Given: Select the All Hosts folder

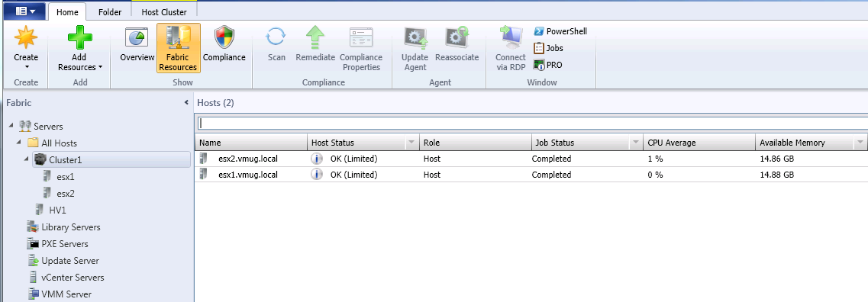Looking at the screenshot, I should click(x=60, y=143).
